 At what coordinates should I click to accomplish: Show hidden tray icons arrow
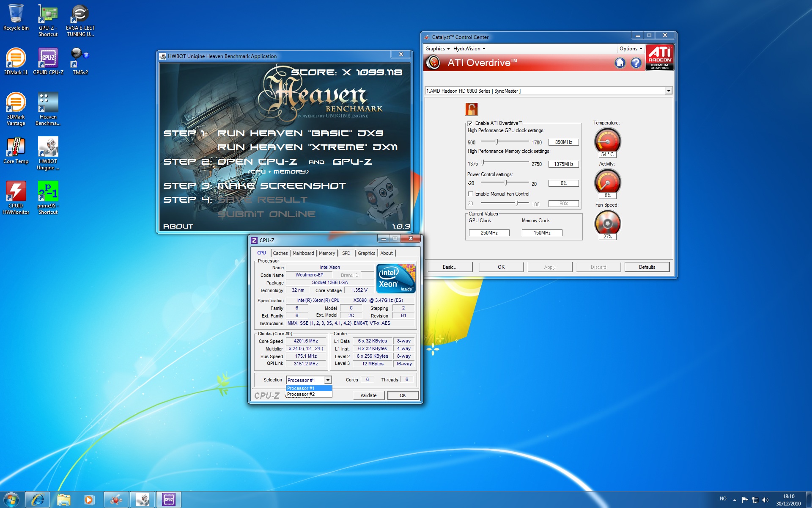pyautogui.click(x=735, y=500)
